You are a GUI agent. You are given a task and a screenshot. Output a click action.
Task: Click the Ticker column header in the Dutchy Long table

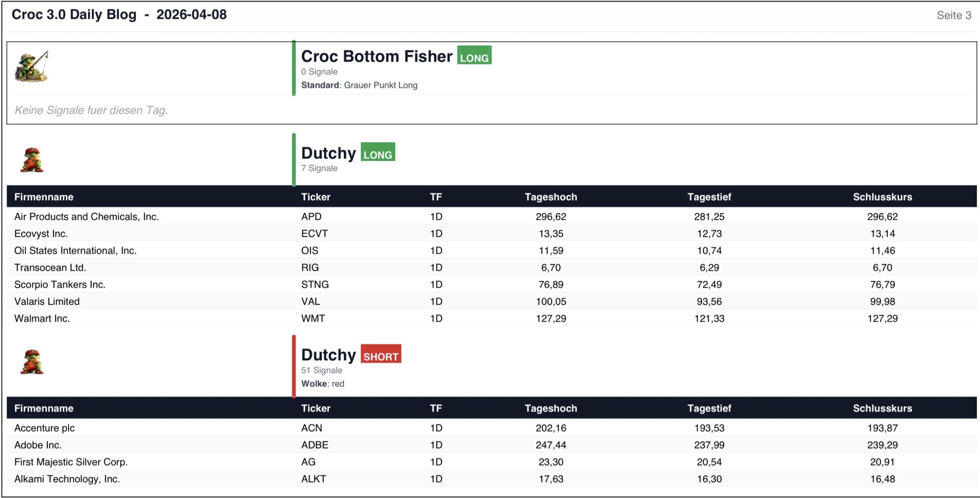coord(316,197)
